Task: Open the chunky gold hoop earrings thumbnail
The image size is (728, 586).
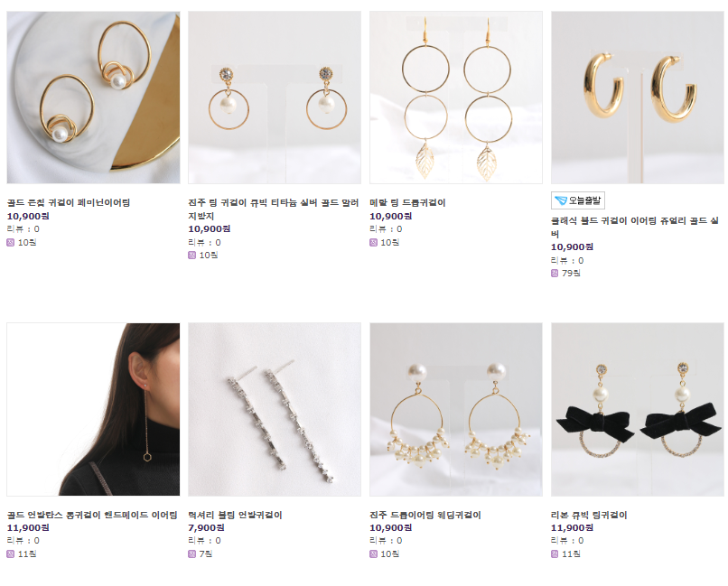Action: pos(637,98)
